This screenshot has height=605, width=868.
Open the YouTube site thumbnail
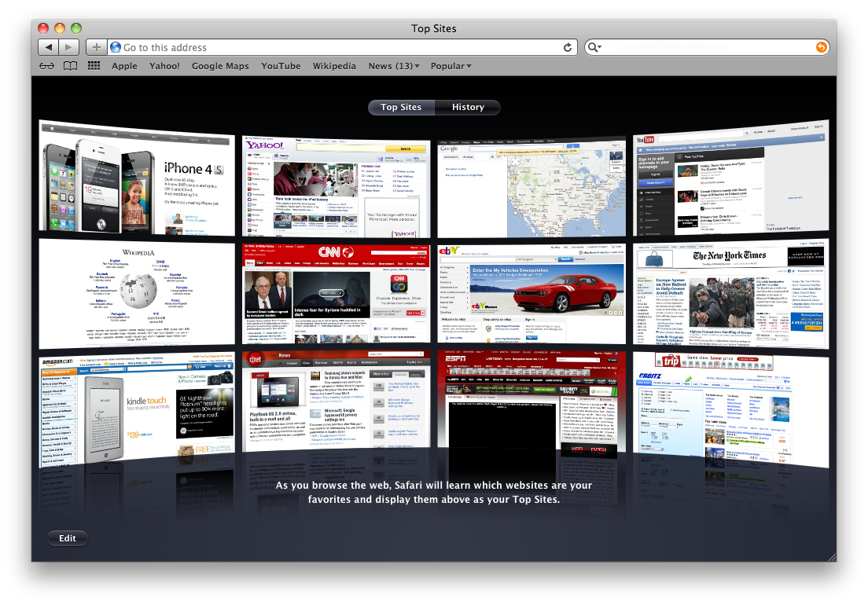[730, 178]
